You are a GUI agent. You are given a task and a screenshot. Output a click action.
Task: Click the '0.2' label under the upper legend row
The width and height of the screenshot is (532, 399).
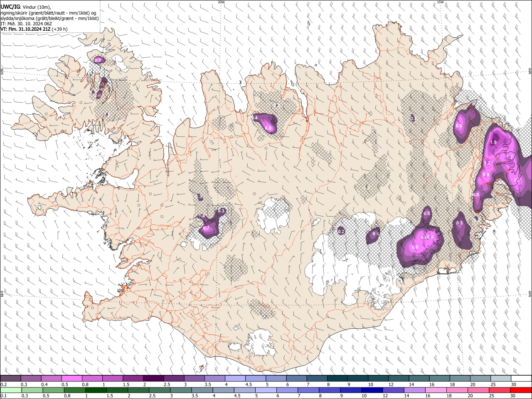(3, 384)
